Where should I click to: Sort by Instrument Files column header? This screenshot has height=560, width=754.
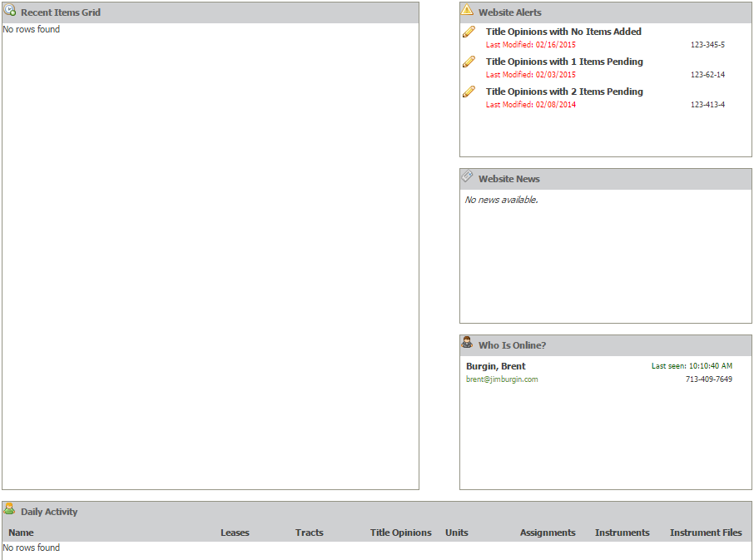point(706,533)
